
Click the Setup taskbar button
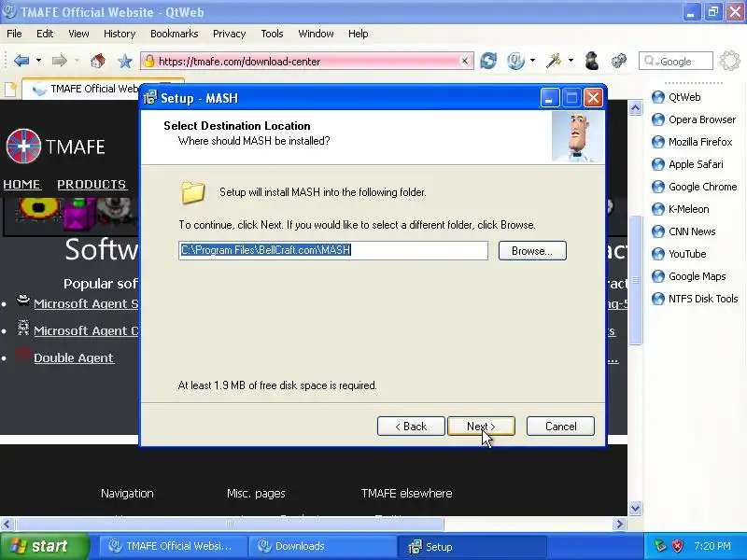click(472, 546)
